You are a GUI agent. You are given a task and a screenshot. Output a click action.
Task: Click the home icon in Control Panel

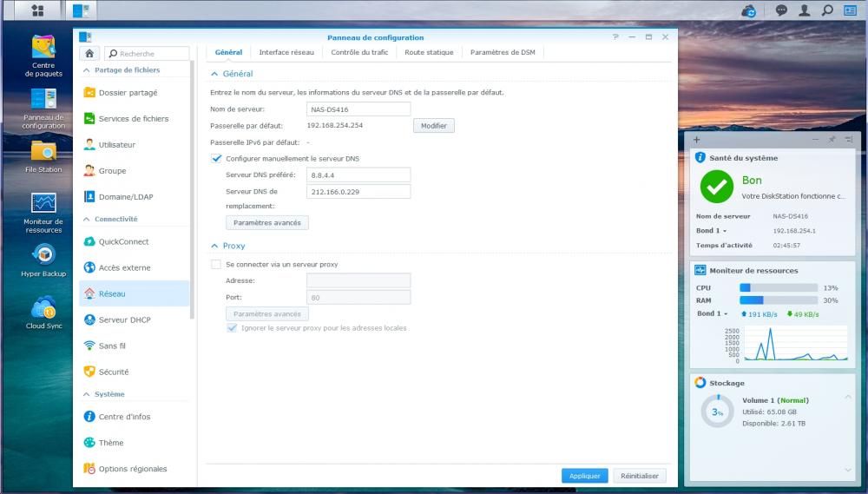[x=89, y=54]
